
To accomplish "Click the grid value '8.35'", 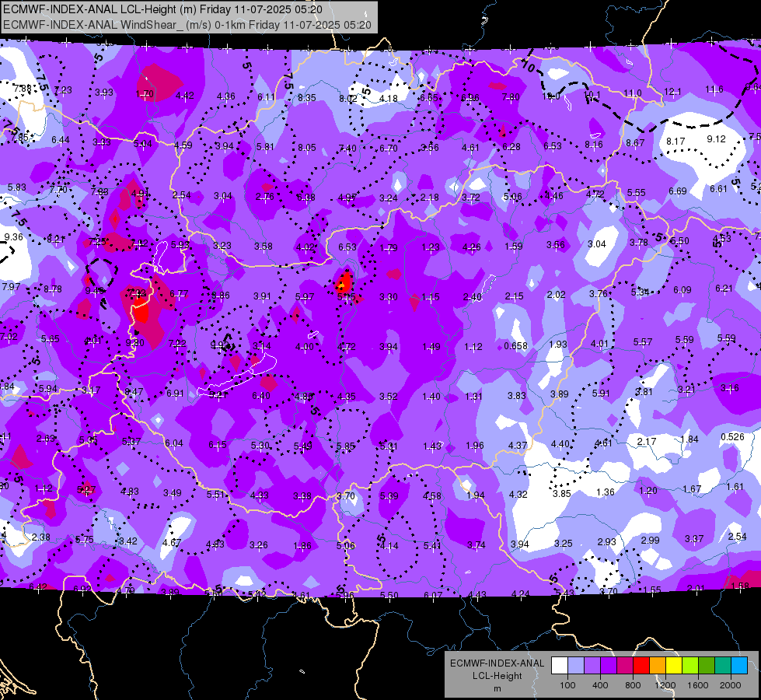I will pos(307,98).
